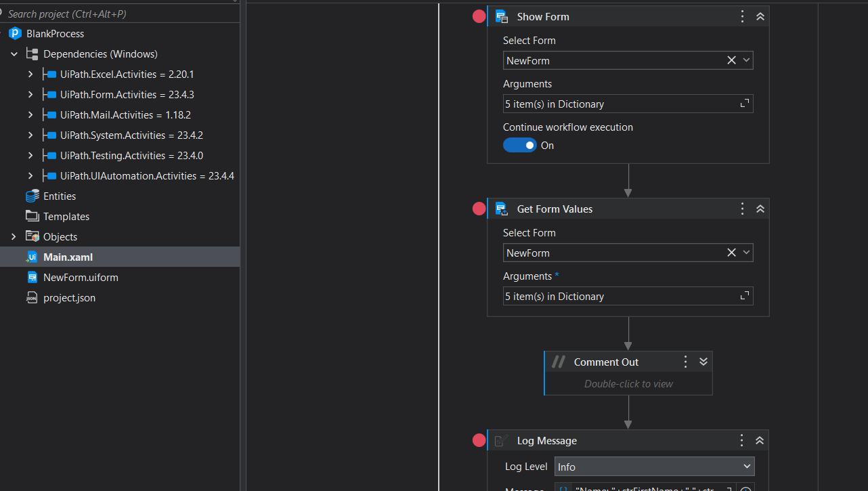Image resolution: width=868 pixels, height=491 pixels.
Task: Open the Show Form three-dot options menu
Action: coord(742,17)
